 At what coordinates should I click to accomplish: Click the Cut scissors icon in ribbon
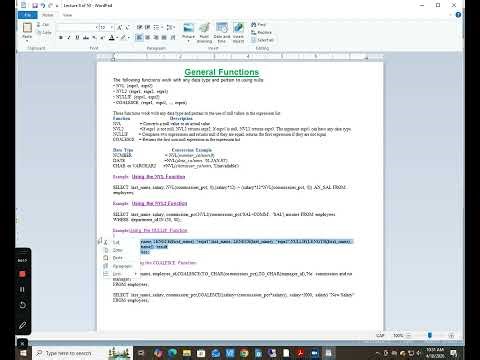pos(39,25)
